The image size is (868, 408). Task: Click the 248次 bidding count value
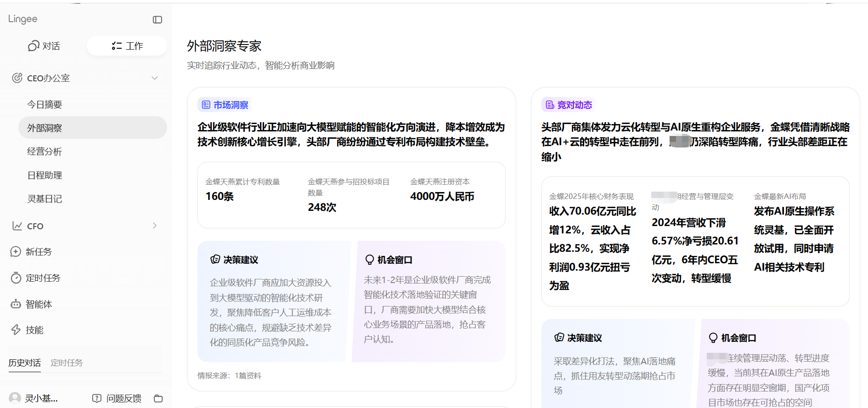(322, 207)
